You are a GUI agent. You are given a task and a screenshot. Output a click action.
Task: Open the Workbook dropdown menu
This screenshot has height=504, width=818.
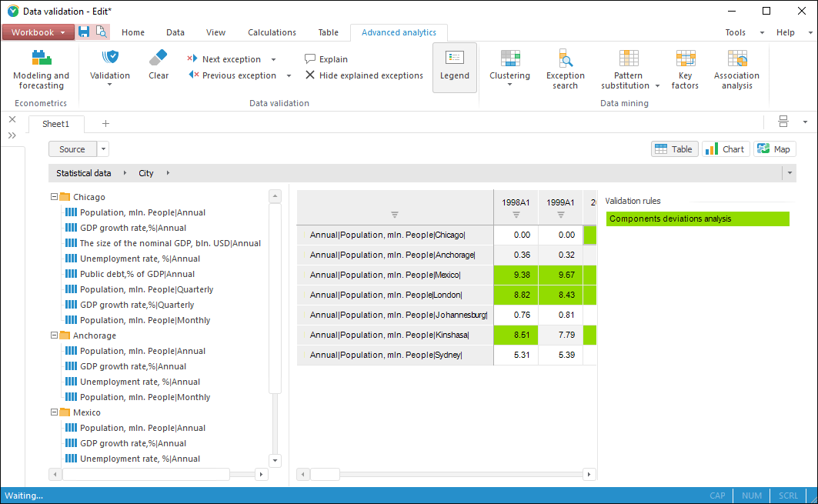tap(38, 32)
